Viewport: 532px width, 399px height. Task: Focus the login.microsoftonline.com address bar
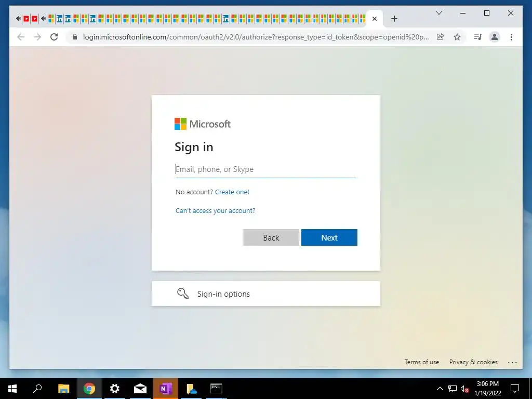point(256,37)
